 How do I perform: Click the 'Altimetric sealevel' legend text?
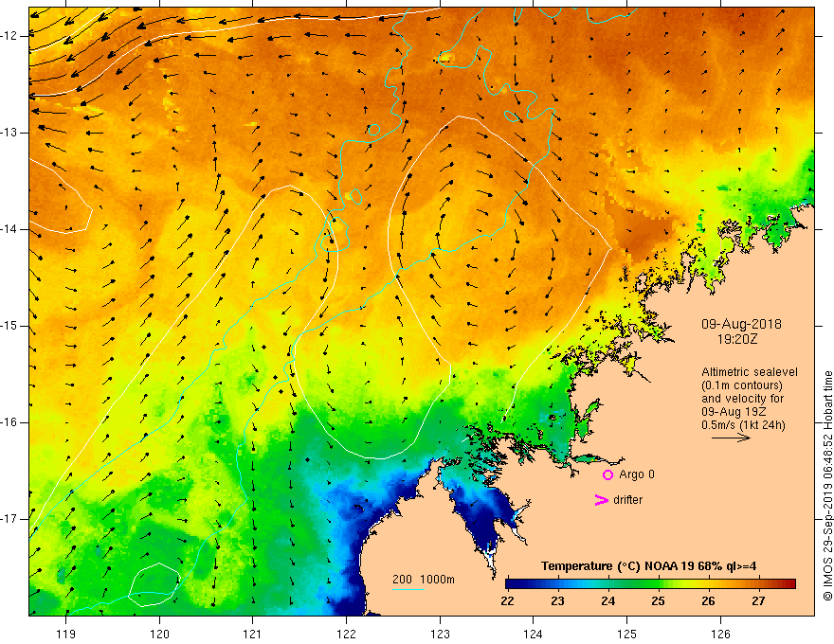pyautogui.click(x=750, y=372)
